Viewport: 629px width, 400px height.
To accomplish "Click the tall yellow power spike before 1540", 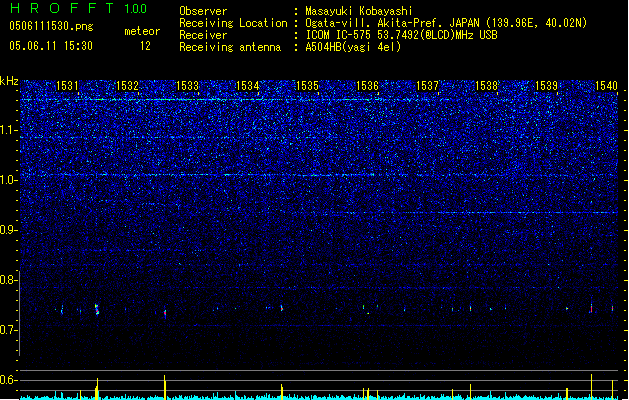I will (591, 387).
